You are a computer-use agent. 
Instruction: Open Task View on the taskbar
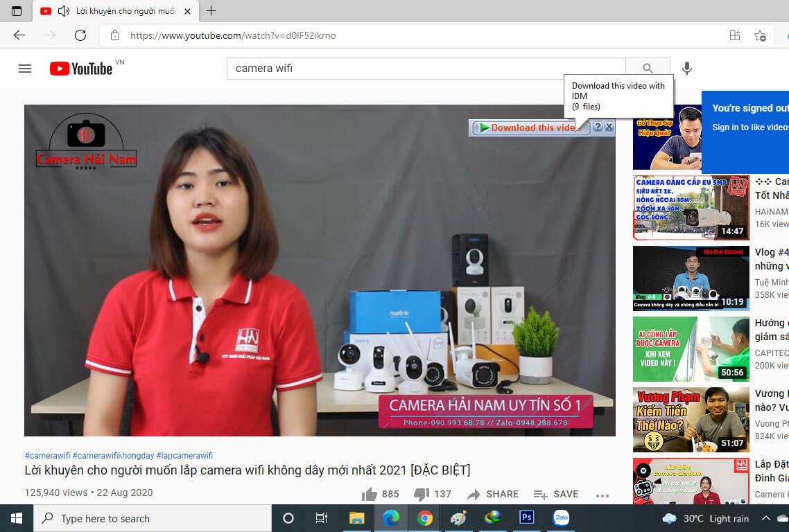click(x=321, y=518)
